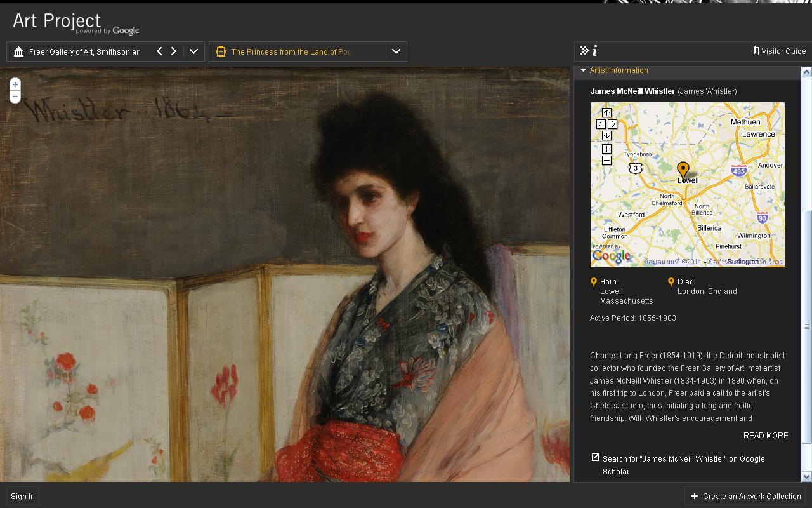This screenshot has width=812, height=508.
Task: Click the external link icon beside Scholar search
Action: 595,458
